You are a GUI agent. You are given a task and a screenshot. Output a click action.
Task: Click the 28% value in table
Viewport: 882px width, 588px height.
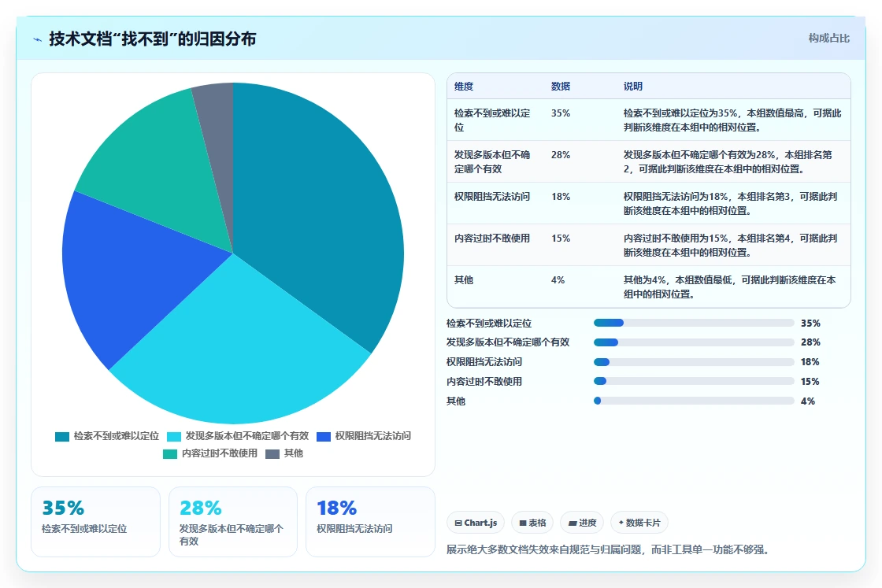(x=561, y=154)
